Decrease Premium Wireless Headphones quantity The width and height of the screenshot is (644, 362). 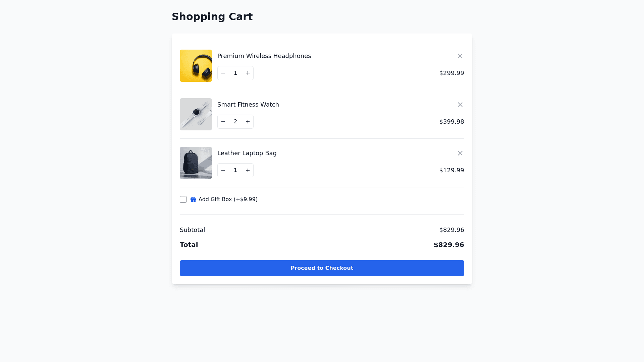tap(223, 73)
